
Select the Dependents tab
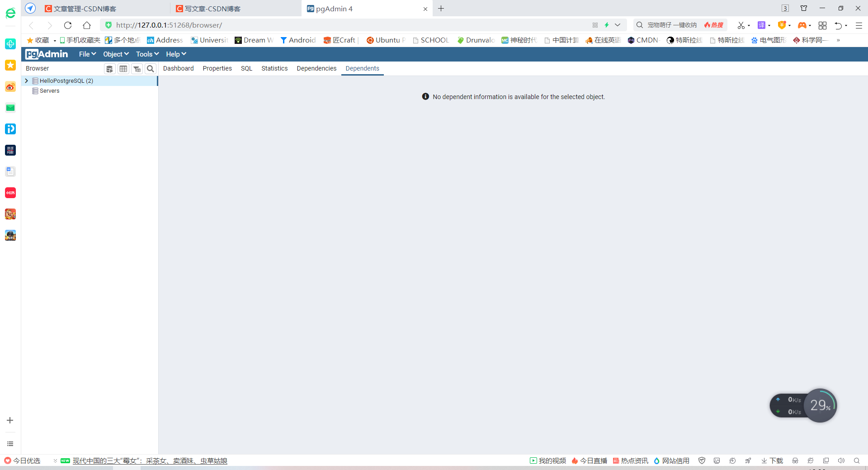pyautogui.click(x=363, y=68)
